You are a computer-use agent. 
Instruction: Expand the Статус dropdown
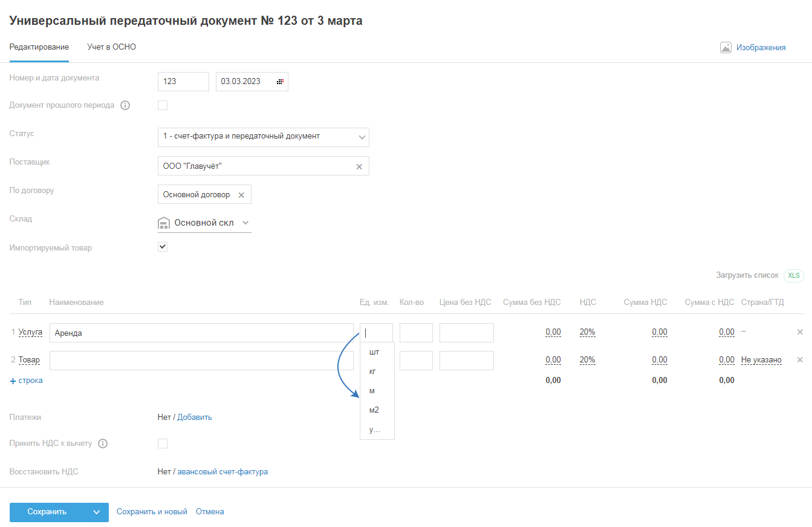tap(362, 137)
